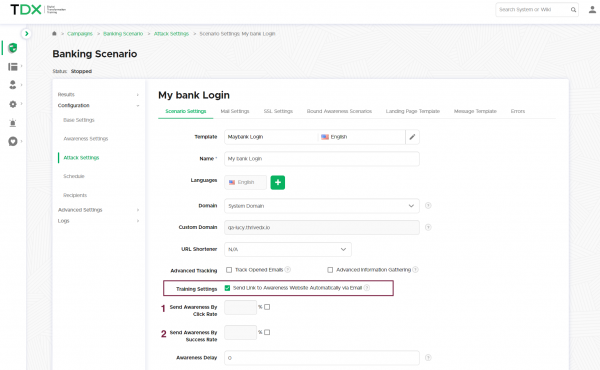600x370 pixels.
Task: Enable Track Opened Emails checkbox
Action: click(229, 270)
